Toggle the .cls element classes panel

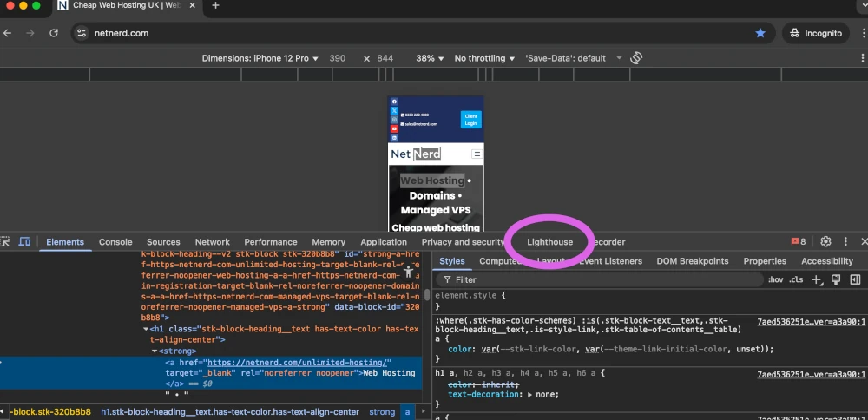[796, 279]
